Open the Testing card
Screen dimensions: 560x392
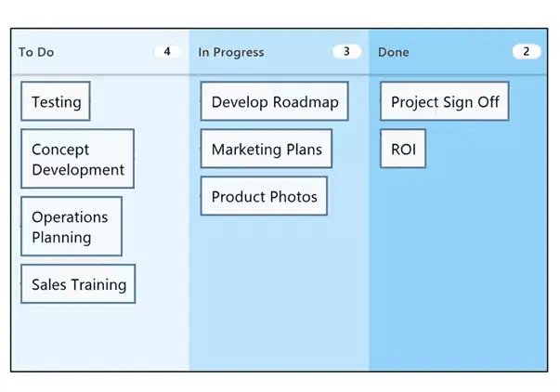(56, 101)
